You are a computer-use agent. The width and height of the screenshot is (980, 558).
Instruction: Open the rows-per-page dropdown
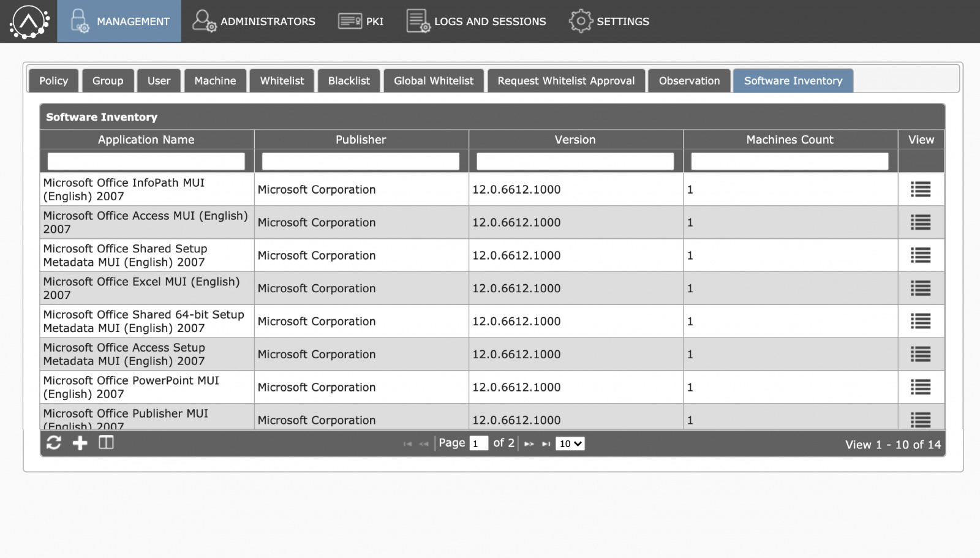coord(570,443)
